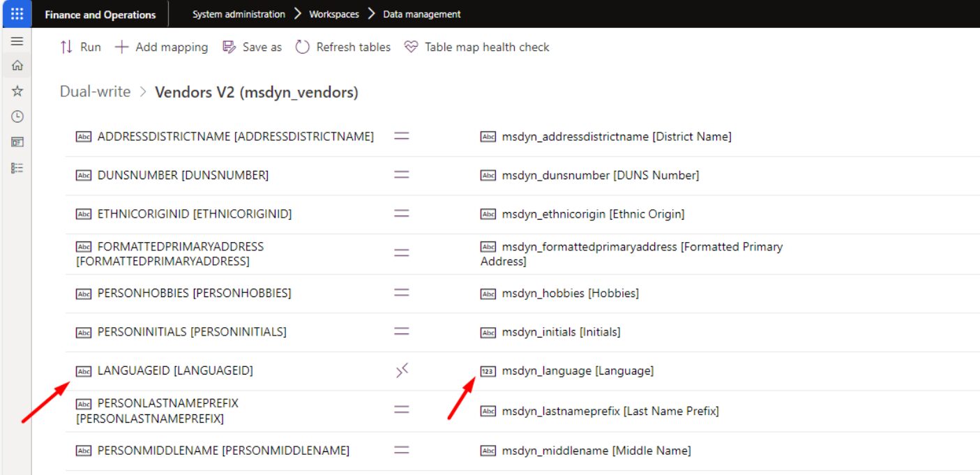Click Abc type icon beside ADDRESSDISTRICTNAME
Image resolution: width=980 pixels, height=475 pixels.
[83, 137]
